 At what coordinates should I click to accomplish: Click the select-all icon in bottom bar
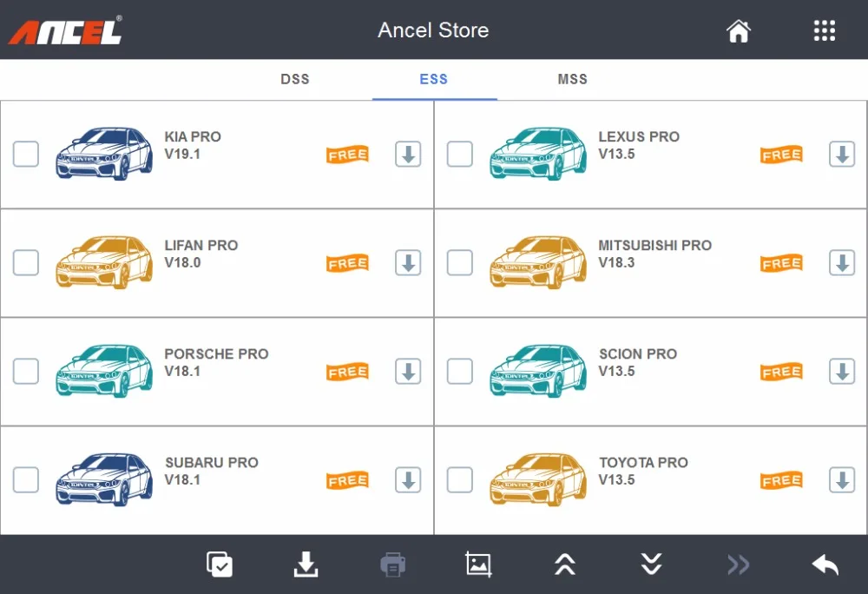tap(220, 564)
